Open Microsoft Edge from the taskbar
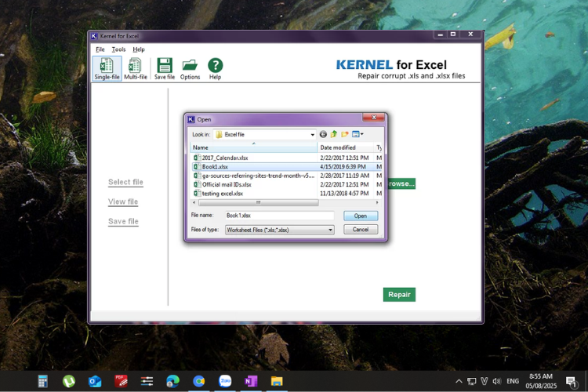 click(x=173, y=382)
